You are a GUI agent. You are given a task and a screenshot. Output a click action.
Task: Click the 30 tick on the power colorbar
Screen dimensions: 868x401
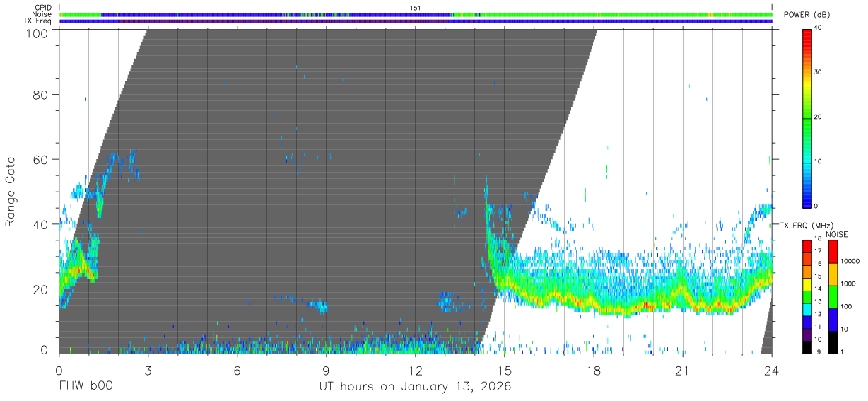[x=819, y=73]
